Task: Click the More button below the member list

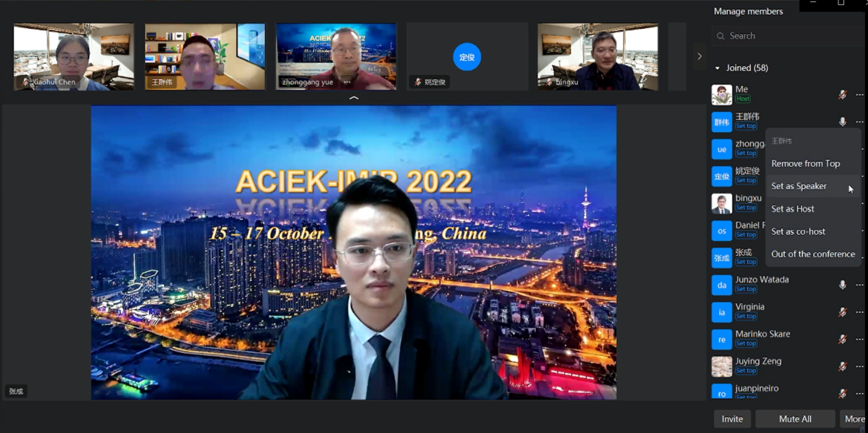Action: pyautogui.click(x=854, y=419)
